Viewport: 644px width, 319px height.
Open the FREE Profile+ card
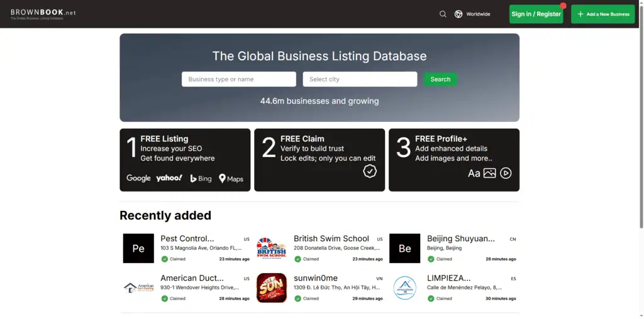pos(454,160)
